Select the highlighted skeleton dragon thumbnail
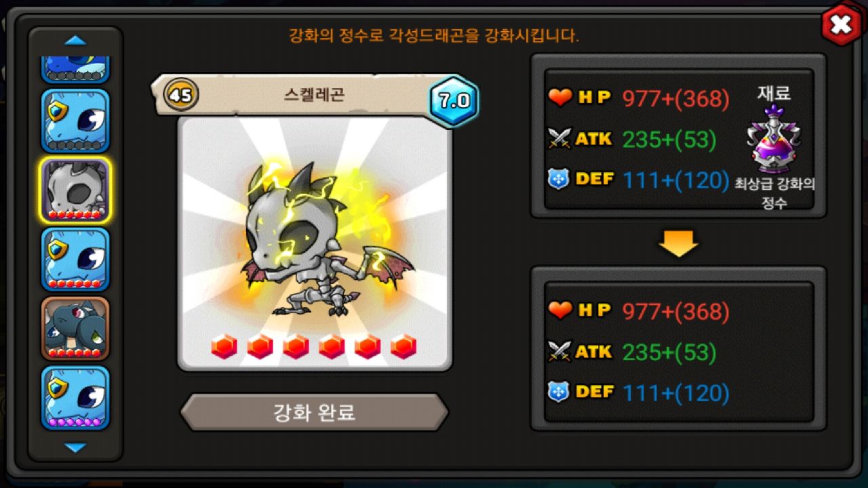 click(x=75, y=190)
